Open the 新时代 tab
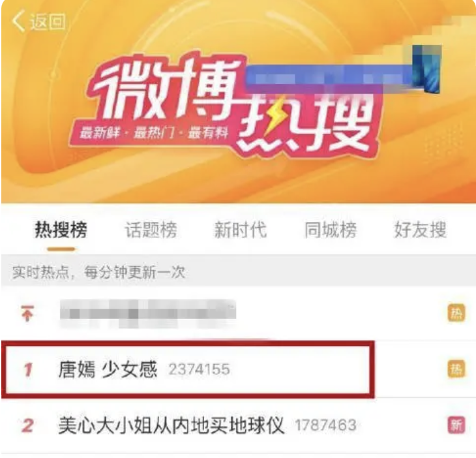 241,229
